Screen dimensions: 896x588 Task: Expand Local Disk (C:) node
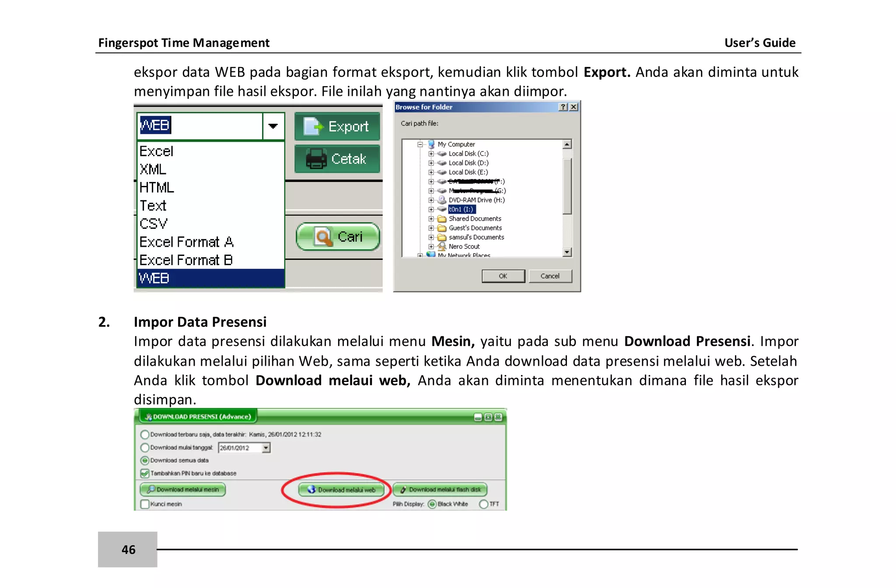431,154
